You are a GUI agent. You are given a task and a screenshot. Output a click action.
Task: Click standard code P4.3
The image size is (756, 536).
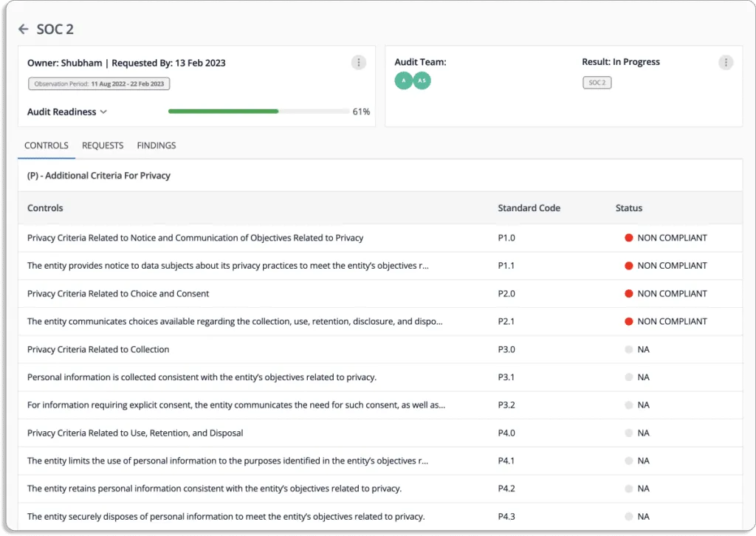506,517
